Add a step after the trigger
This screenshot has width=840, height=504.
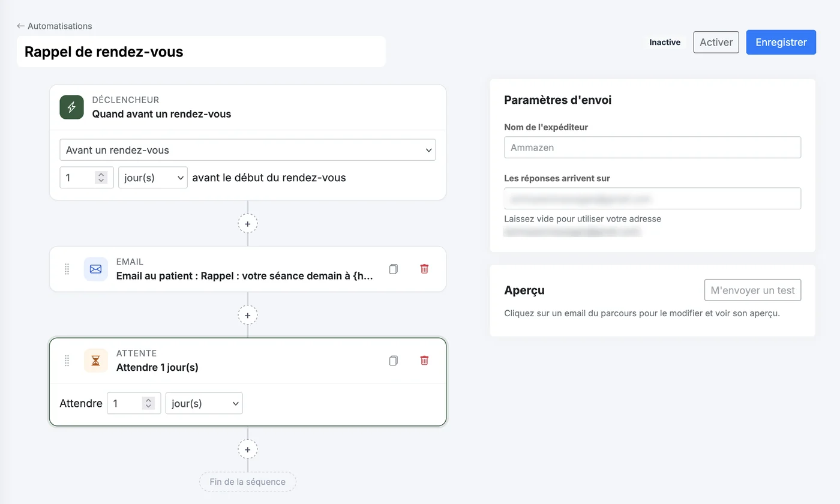click(248, 223)
